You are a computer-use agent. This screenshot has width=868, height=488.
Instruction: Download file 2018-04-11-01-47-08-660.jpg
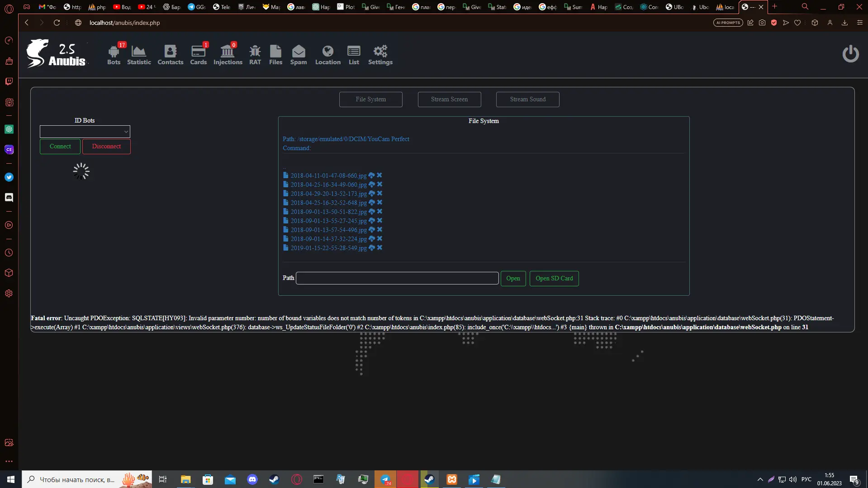tap(371, 175)
